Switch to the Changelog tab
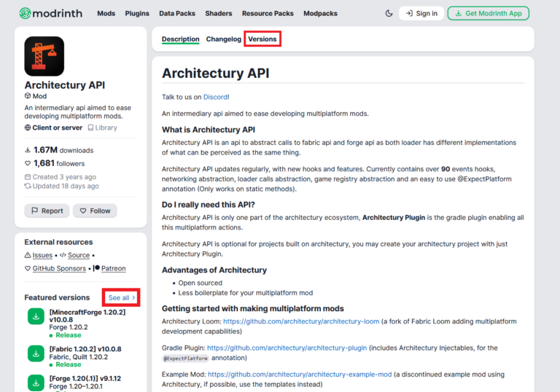The width and height of the screenshot is (560, 392). pyautogui.click(x=223, y=39)
